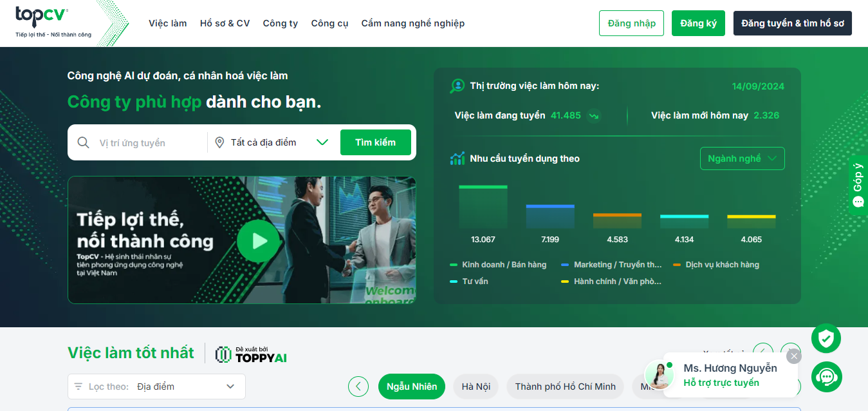Open the Ngành nghề dropdown

click(x=742, y=158)
